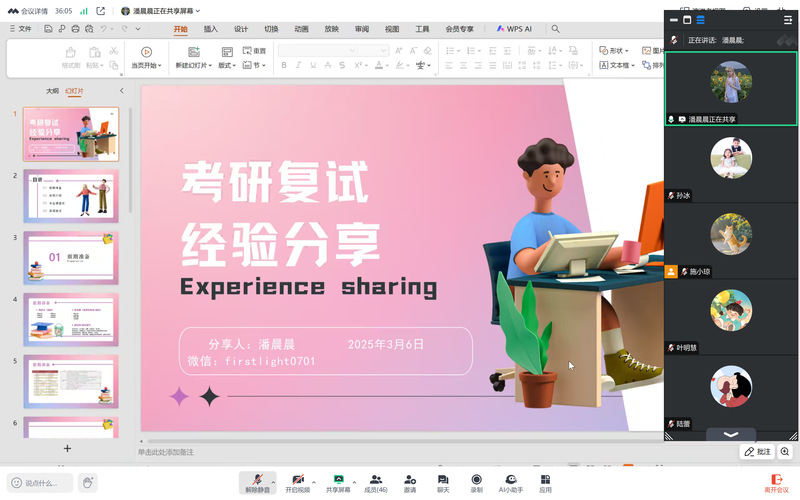800x500 pixels.
Task: Expand the 新建幻灯片 dropdown arrow
Action: pos(210,66)
